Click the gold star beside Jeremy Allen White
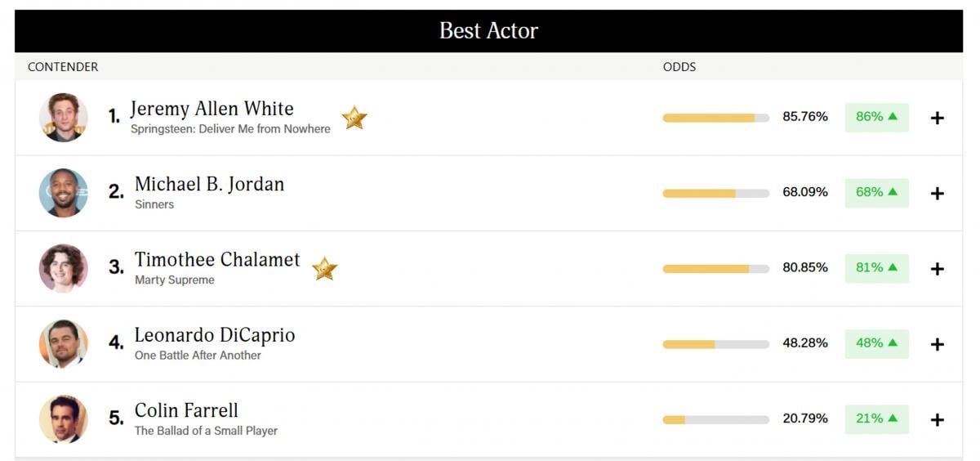Image resolution: width=980 pixels, height=461 pixels. point(354,118)
